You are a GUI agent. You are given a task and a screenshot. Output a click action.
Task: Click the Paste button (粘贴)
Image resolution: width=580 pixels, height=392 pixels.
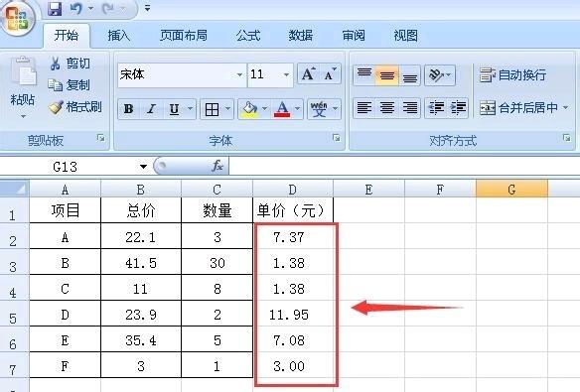[x=23, y=87]
